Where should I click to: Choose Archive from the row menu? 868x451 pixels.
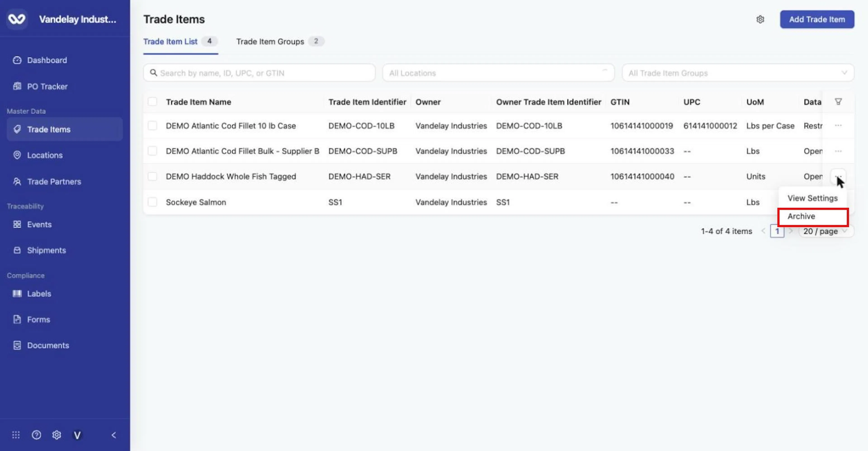click(x=813, y=216)
